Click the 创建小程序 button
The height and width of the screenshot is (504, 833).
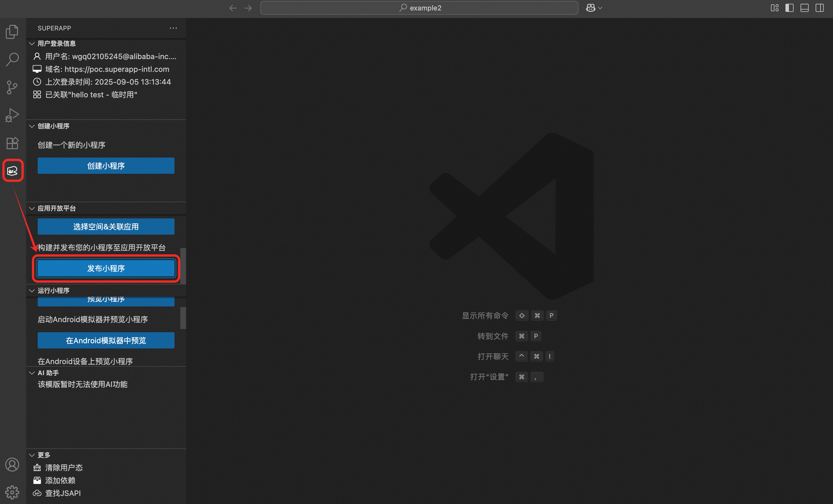point(106,166)
